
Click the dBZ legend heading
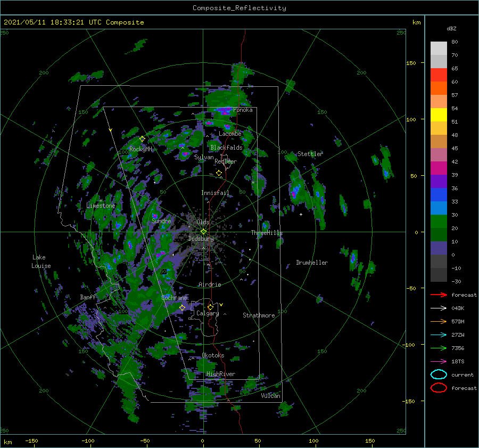pos(451,28)
